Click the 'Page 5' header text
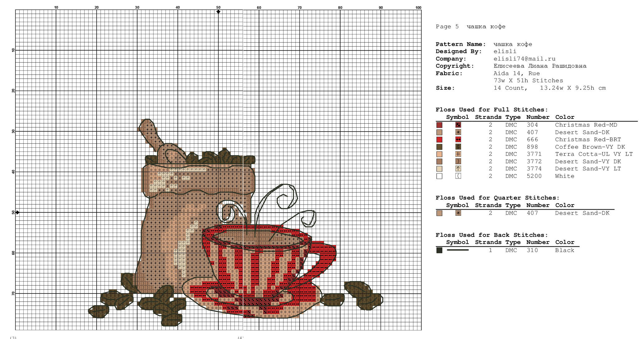644x339 pixels. tap(447, 27)
